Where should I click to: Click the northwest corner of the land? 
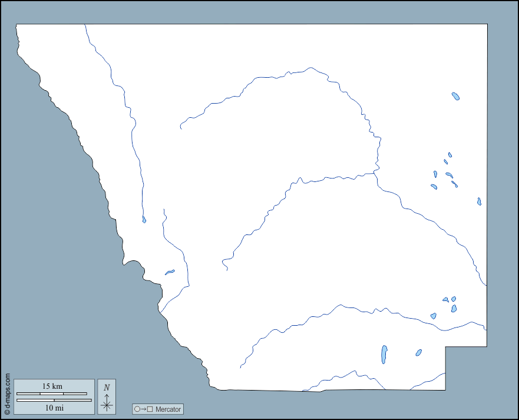[17, 25]
